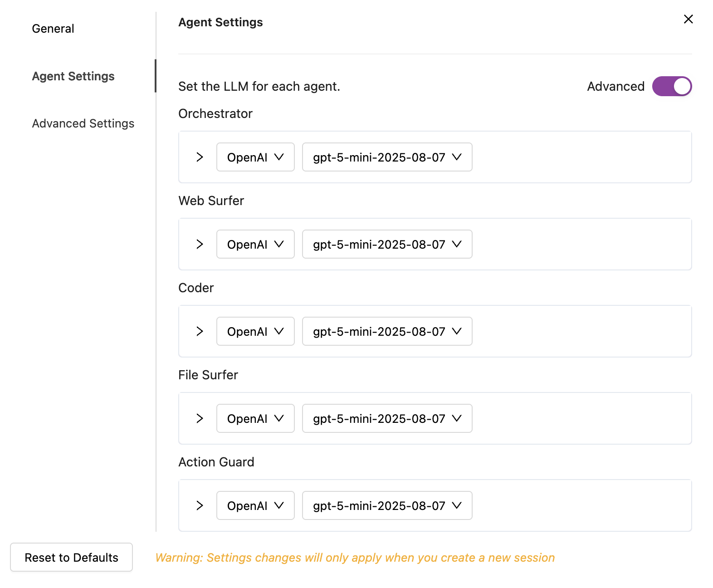Screen dimensions: 713x588
Task: Open the Orchestrator model gpt-5-mini dropdown
Action: pos(387,157)
